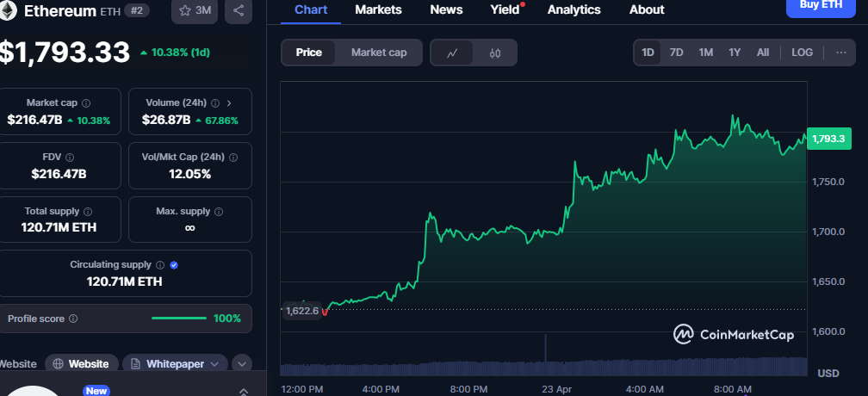Set chart range to 1M
Viewport: 868px width, 396px height.
coord(705,53)
